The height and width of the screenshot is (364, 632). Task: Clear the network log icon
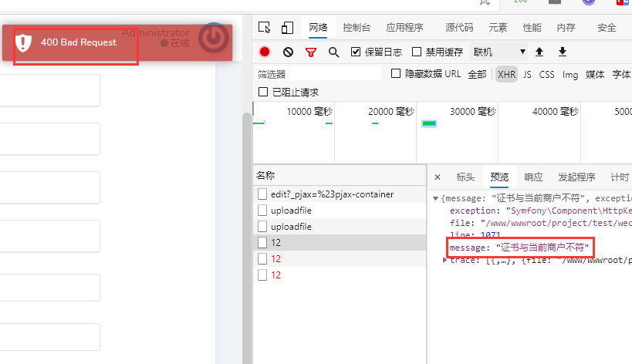(x=288, y=52)
